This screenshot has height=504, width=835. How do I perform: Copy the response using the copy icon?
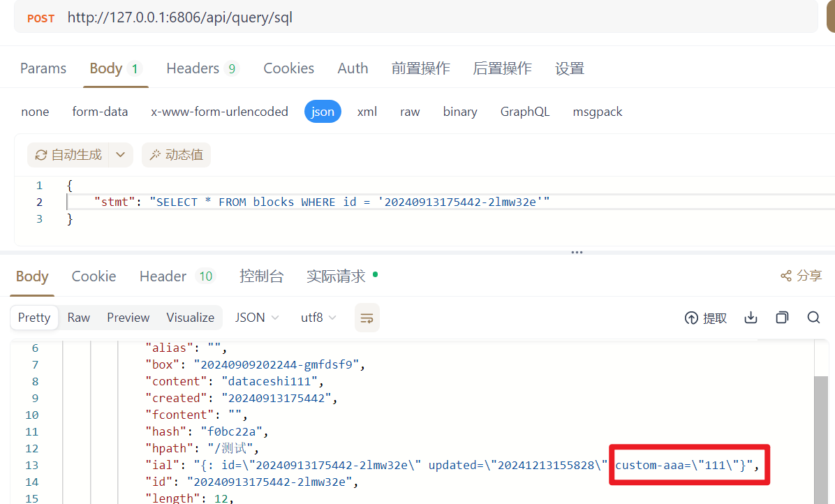pyautogui.click(x=781, y=317)
